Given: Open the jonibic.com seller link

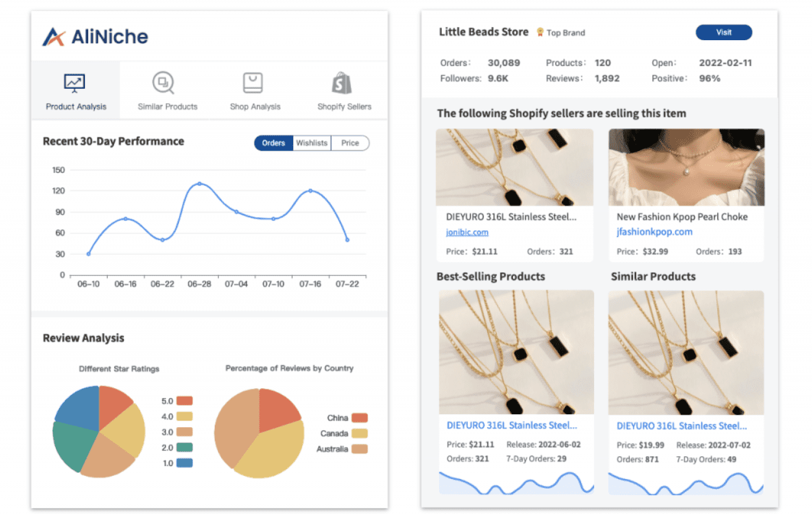Looking at the screenshot, I should pos(467,232).
